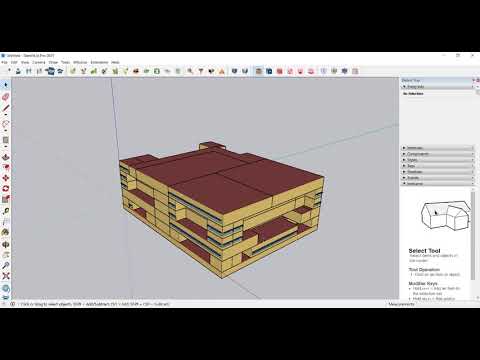Screen dimensions: 480x360
Task: Pick the Eraser tool
Action: tap(6, 97)
